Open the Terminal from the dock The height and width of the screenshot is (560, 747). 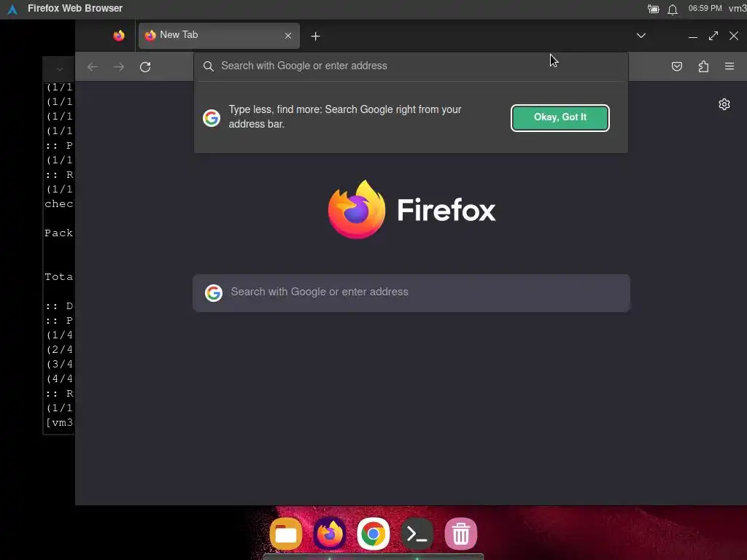(x=417, y=534)
